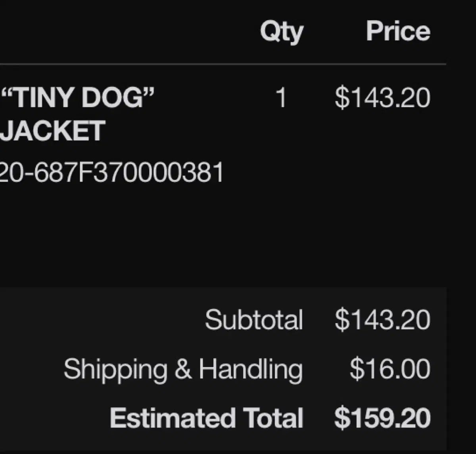476x454 pixels.
Task: Select the $159.20 estimated total amount
Action: click(x=382, y=418)
